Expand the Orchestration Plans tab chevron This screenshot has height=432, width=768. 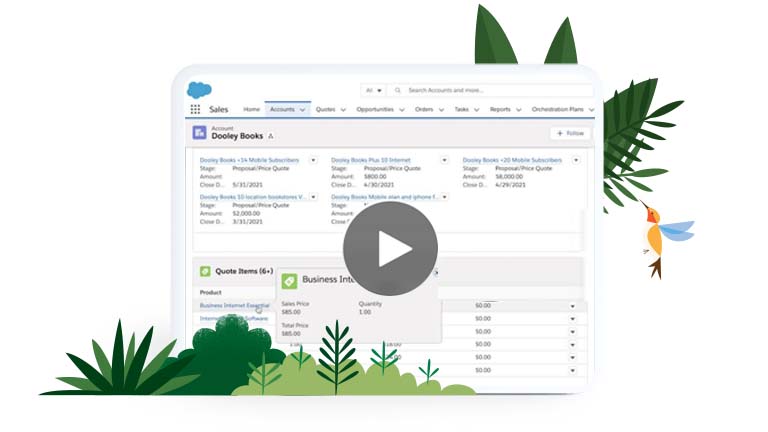click(591, 110)
